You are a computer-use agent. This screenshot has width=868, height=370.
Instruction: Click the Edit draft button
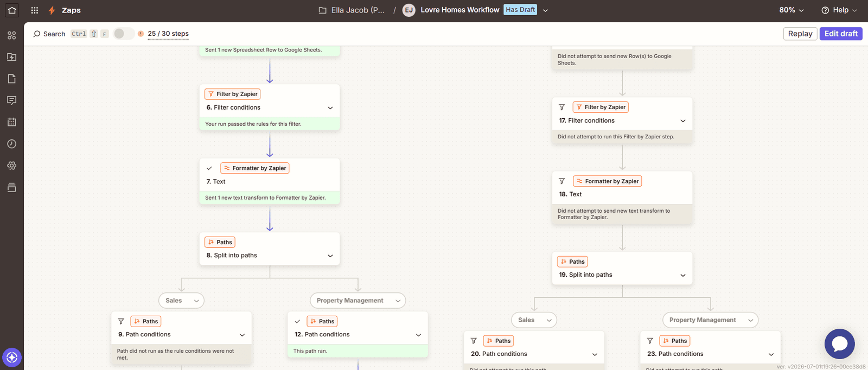[x=841, y=34]
